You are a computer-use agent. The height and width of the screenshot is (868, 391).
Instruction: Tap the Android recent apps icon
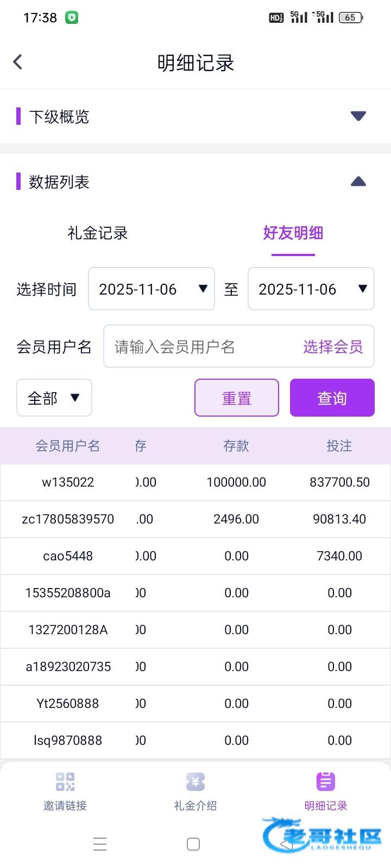pyautogui.click(x=100, y=844)
